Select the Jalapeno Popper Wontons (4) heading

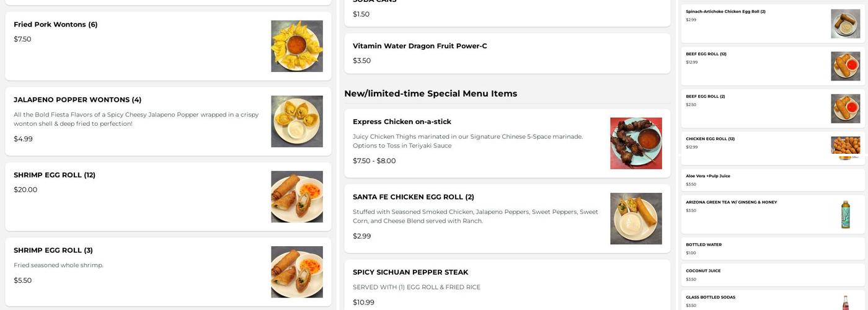pos(77,100)
